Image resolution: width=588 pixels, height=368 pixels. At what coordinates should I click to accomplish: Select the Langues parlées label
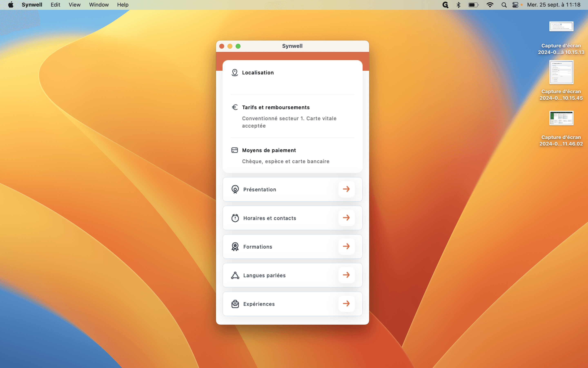click(264, 276)
